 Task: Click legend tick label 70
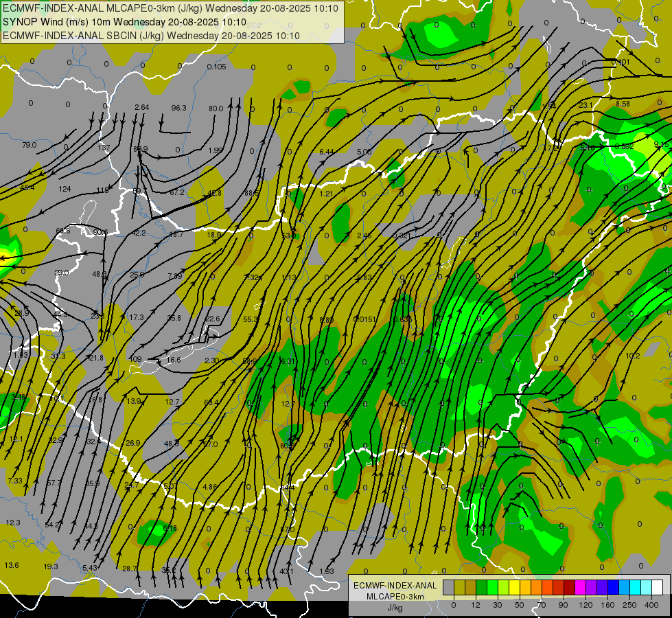[x=542, y=605]
